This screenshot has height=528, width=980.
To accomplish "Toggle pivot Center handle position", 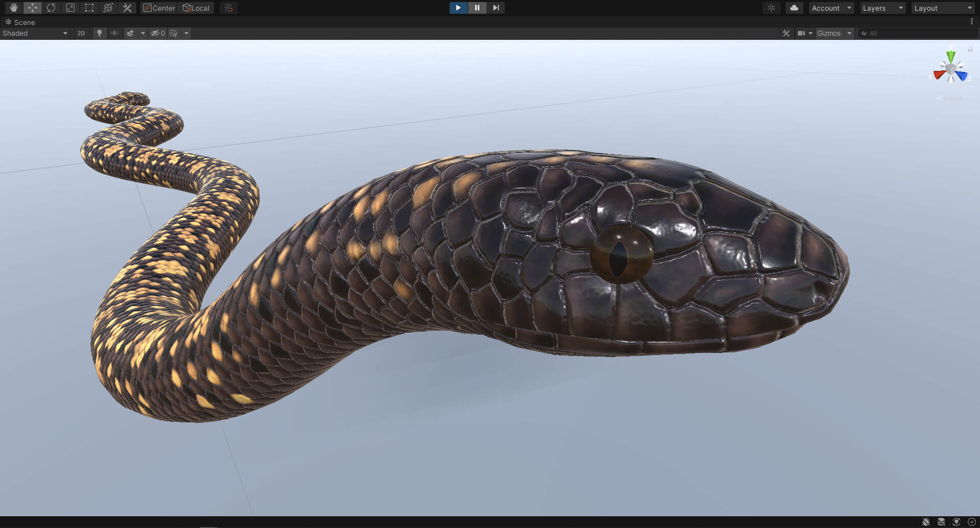I will point(159,8).
